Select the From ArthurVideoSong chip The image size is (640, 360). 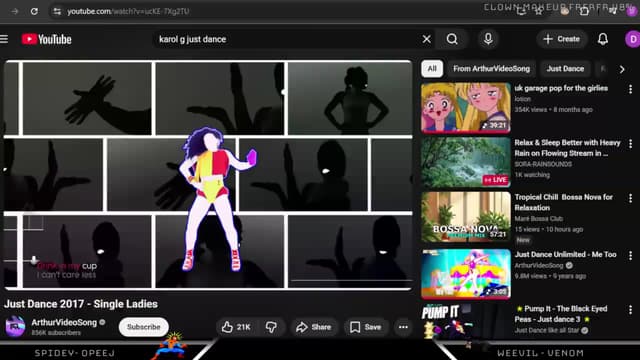point(491,69)
